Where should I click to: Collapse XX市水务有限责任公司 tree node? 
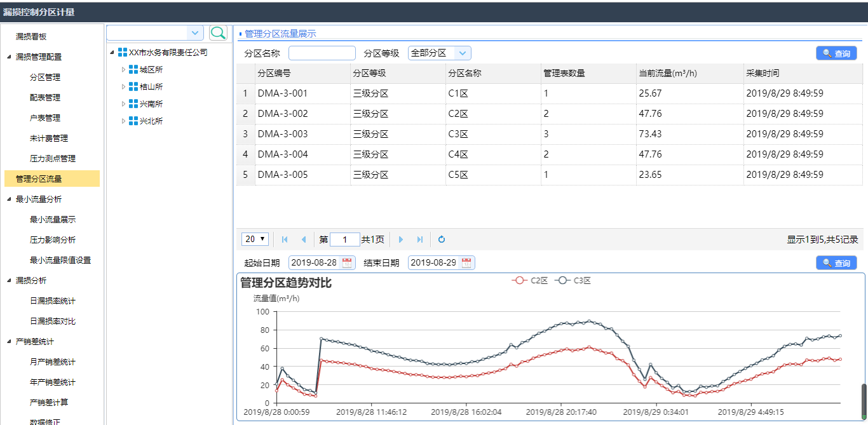point(112,53)
